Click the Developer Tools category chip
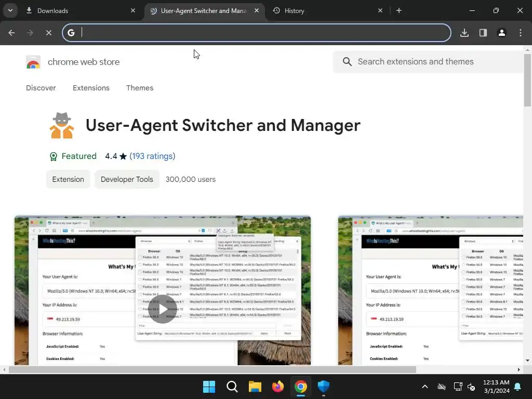The width and height of the screenshot is (532, 399). (x=127, y=179)
